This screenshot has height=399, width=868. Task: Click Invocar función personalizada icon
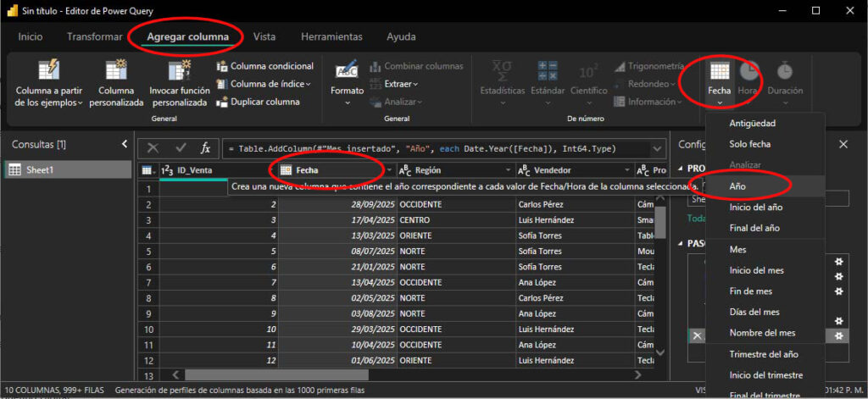point(180,69)
